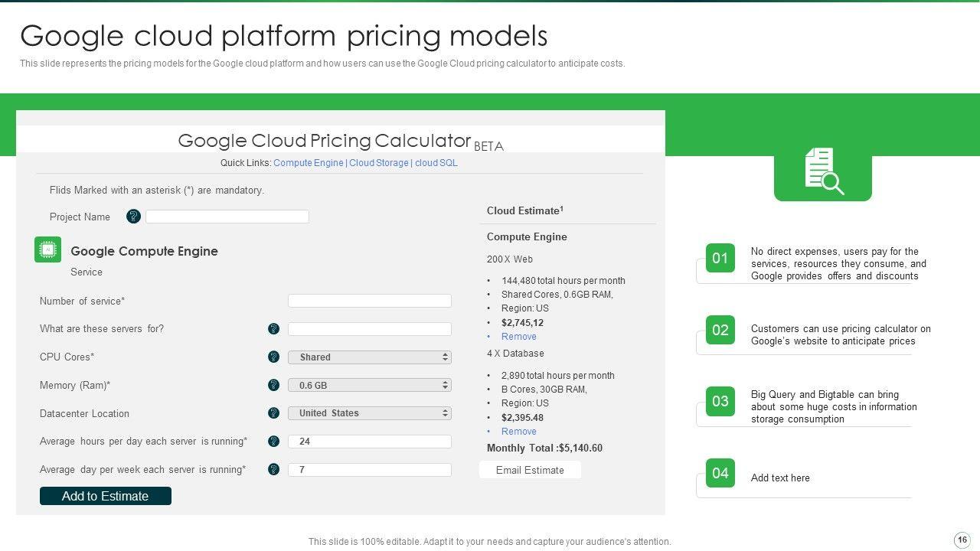Click help icon beside 'What are these servers for?'
The image size is (980, 551).
click(x=273, y=329)
